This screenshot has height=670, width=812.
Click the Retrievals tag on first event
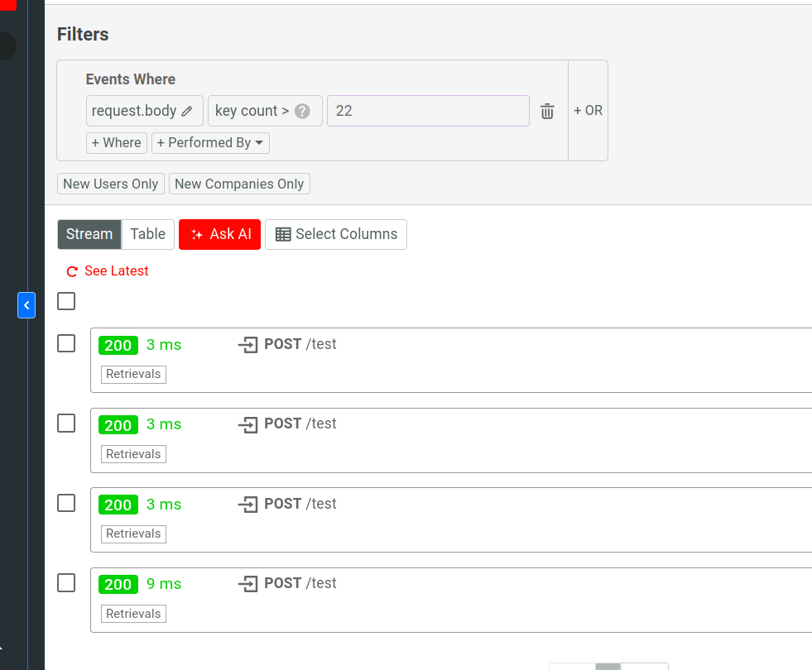click(133, 374)
